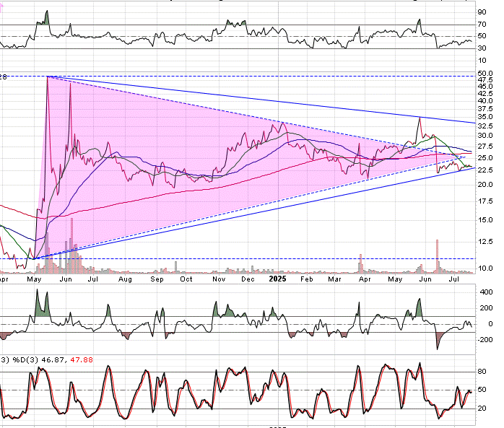Click the 90 label on RSI axis
The width and height of the screenshot is (504, 428).
[482, 12]
